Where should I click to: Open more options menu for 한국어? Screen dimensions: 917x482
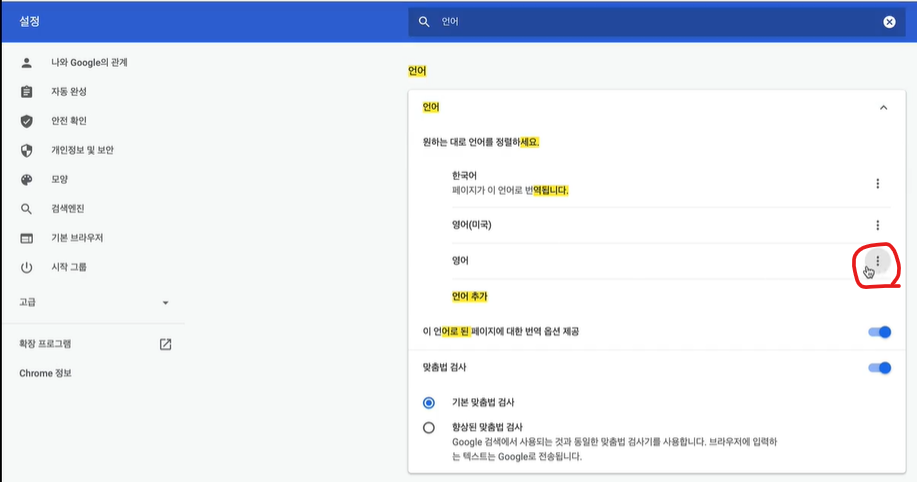point(877,184)
